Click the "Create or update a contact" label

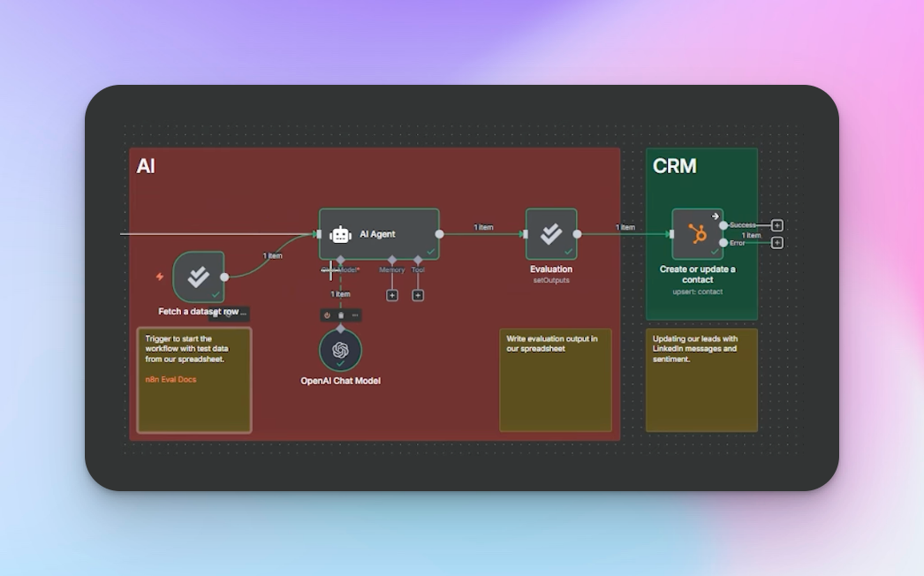pos(698,274)
